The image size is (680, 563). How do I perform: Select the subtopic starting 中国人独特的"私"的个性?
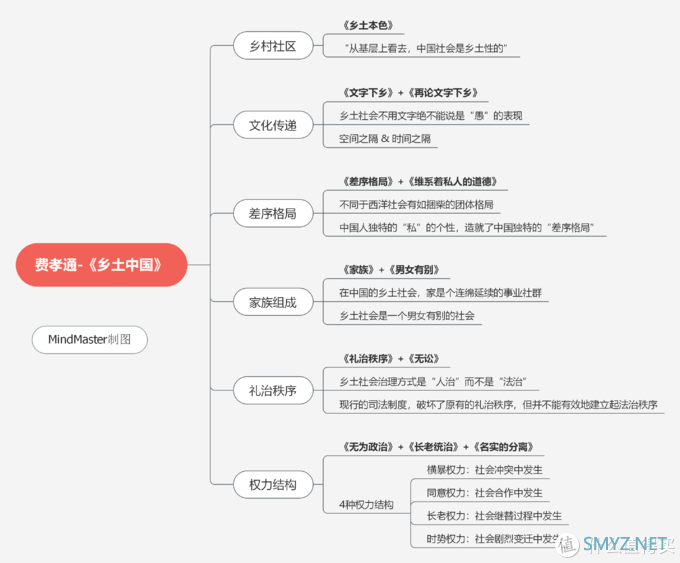click(467, 227)
